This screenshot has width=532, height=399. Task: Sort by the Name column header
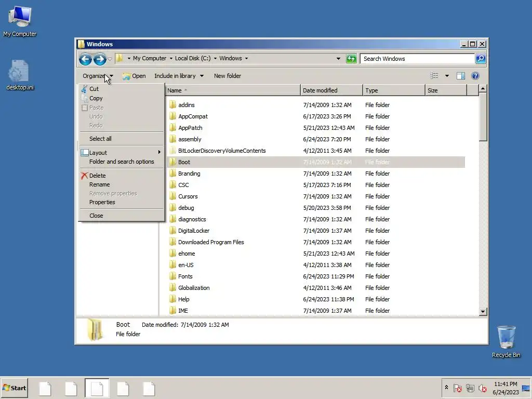click(233, 90)
